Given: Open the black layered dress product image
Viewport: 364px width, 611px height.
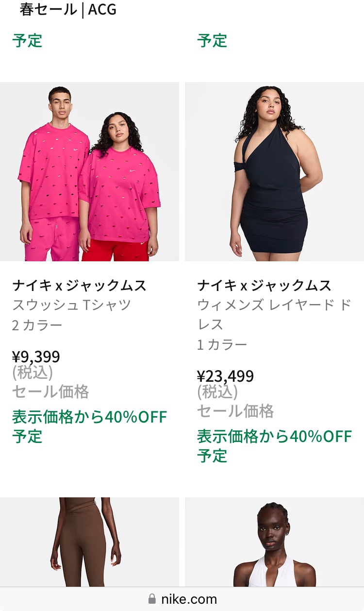Looking at the screenshot, I should click(x=274, y=171).
